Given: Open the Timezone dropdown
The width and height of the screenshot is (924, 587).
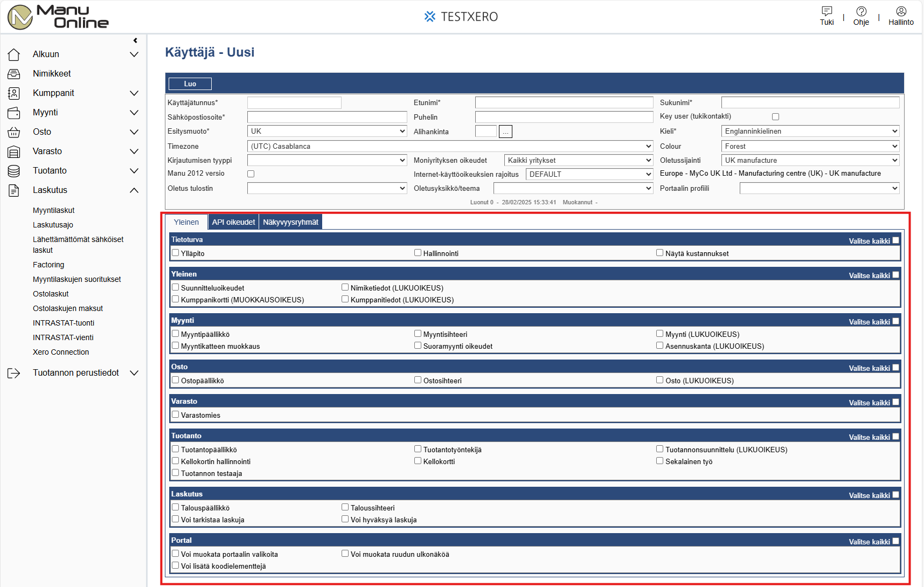Looking at the screenshot, I should coord(450,146).
